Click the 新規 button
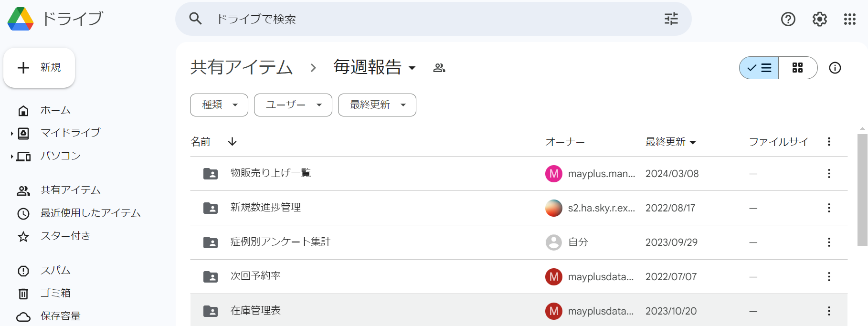This screenshot has width=868, height=326. click(39, 68)
